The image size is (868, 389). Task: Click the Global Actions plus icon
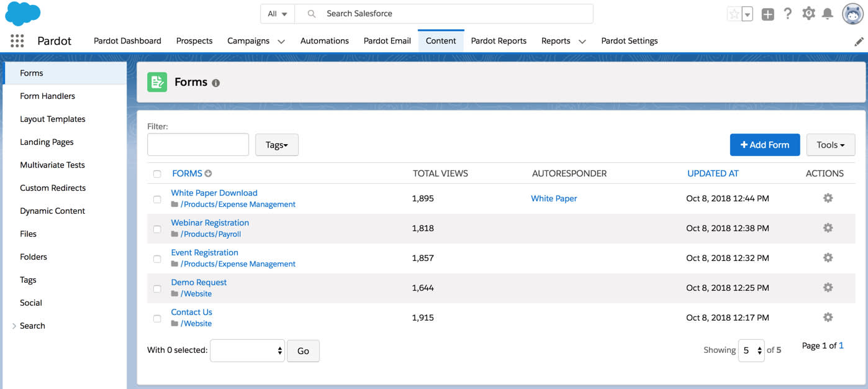[x=767, y=14]
